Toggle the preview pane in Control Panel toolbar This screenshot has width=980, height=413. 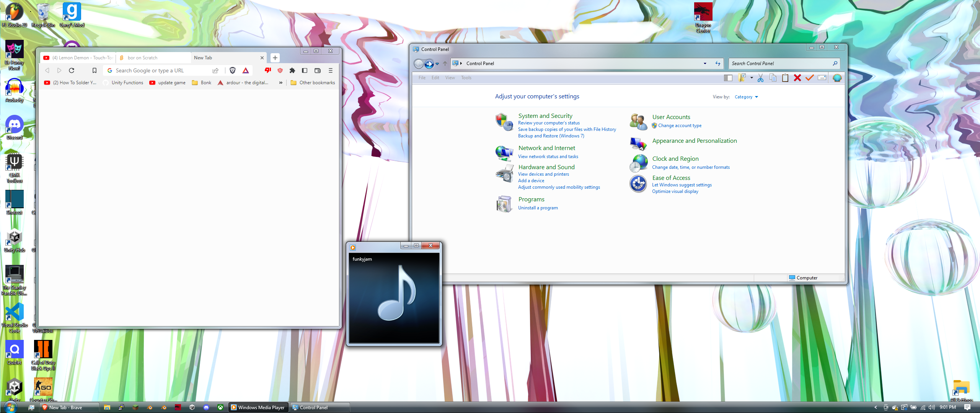point(727,78)
